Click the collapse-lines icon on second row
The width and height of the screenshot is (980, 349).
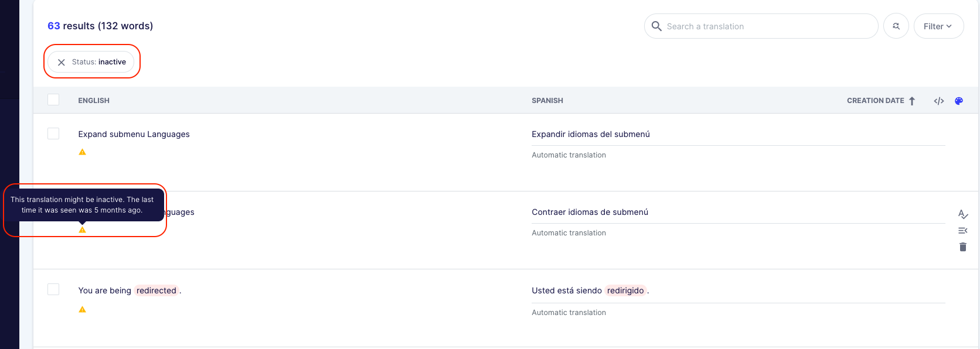[962, 231]
